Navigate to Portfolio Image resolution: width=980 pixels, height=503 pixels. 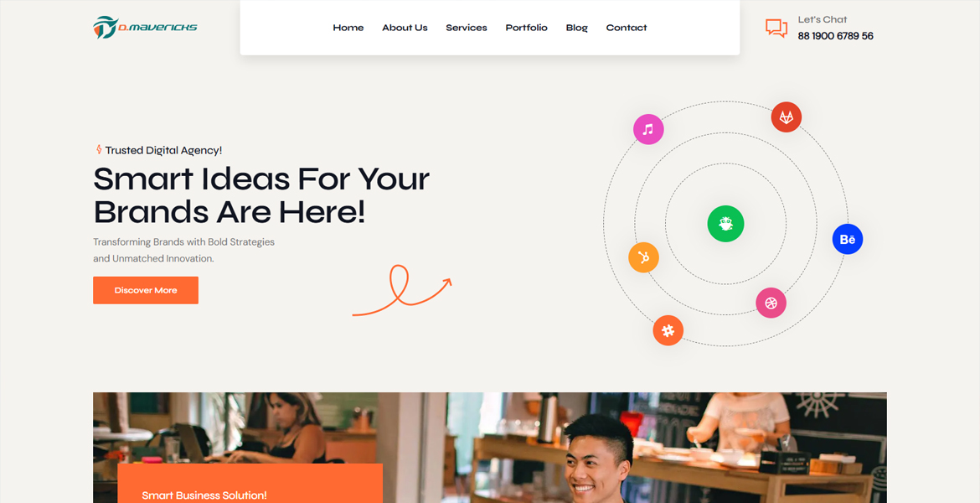(x=526, y=28)
